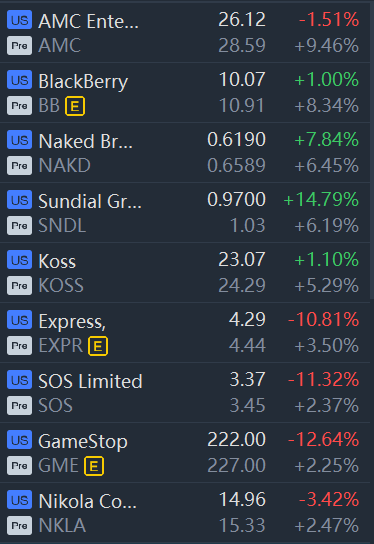This screenshot has height=544, width=374.
Task: Select the Express, row percentage -10.81%
Action: (x=323, y=320)
